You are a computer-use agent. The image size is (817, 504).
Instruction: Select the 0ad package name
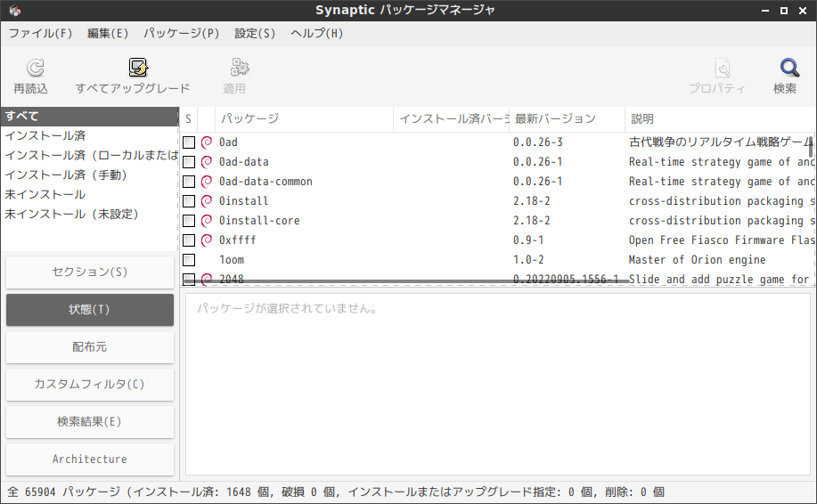click(x=228, y=142)
